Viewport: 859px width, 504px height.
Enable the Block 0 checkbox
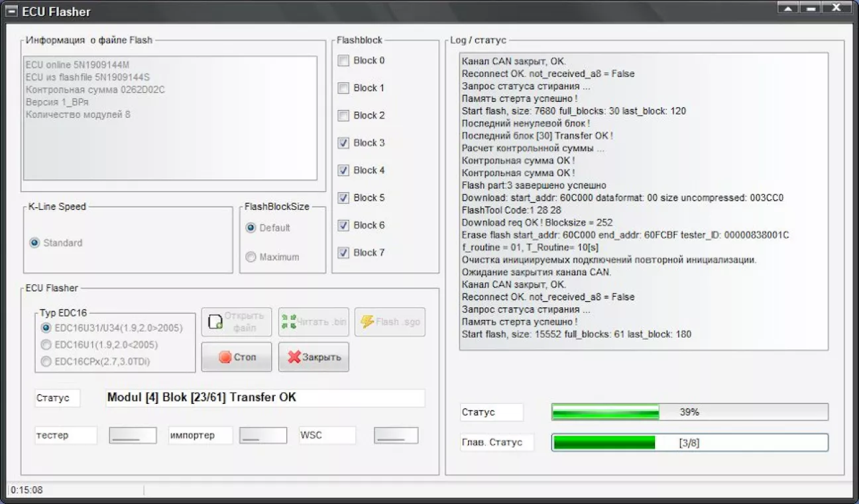(x=343, y=61)
